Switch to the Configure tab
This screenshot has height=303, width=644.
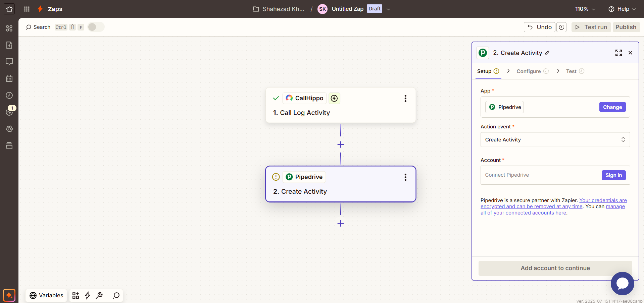tap(532, 71)
